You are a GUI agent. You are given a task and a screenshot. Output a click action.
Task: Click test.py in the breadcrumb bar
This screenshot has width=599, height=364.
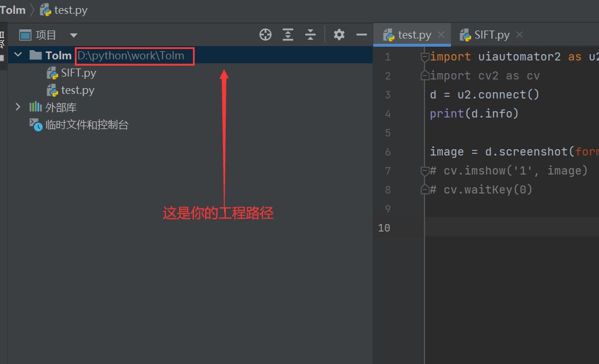[x=71, y=10]
